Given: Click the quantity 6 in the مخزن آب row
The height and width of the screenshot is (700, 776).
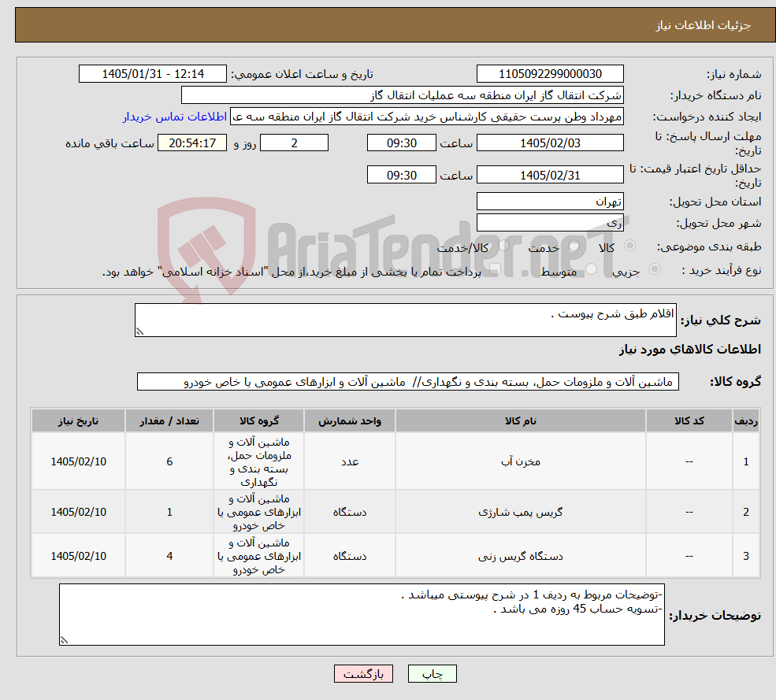Looking at the screenshot, I should 169,461.
